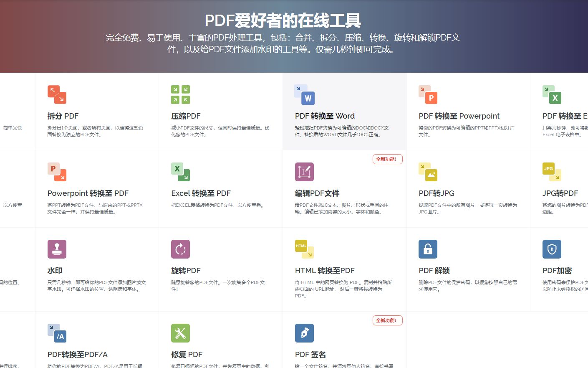
Task: Click the description under 水印 about image or text watermark
Action: [x=96, y=286]
